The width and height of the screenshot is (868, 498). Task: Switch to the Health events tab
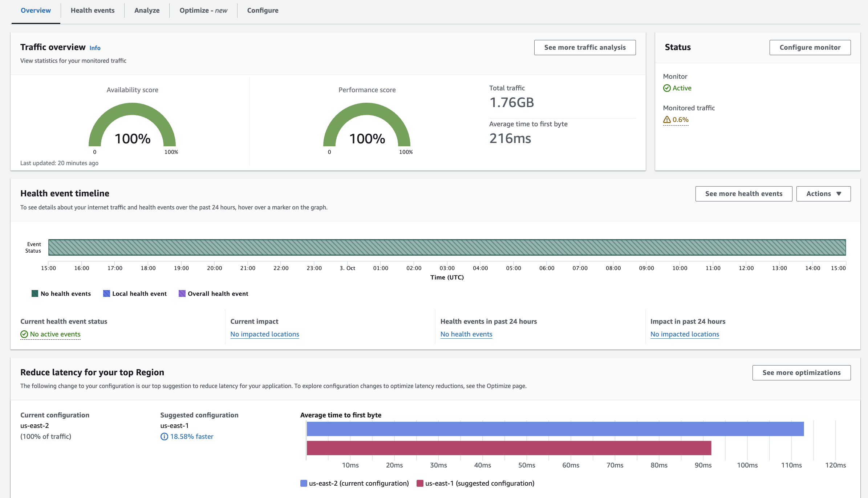[x=93, y=11]
